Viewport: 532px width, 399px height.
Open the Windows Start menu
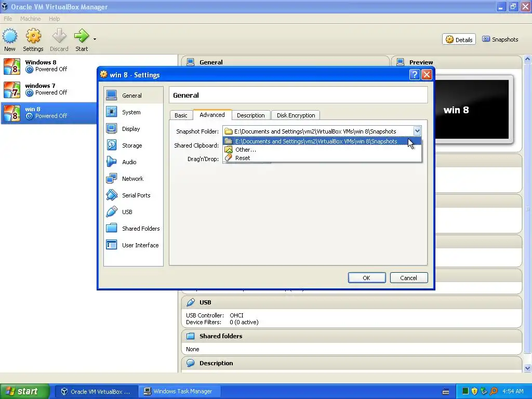(x=24, y=392)
